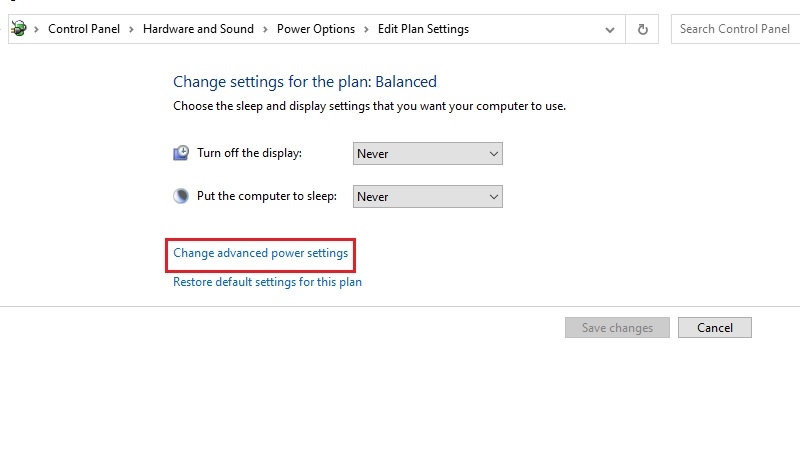Screen dimensions: 800x450
Task: Click the Control Panel icon in address bar
Action: (19, 29)
